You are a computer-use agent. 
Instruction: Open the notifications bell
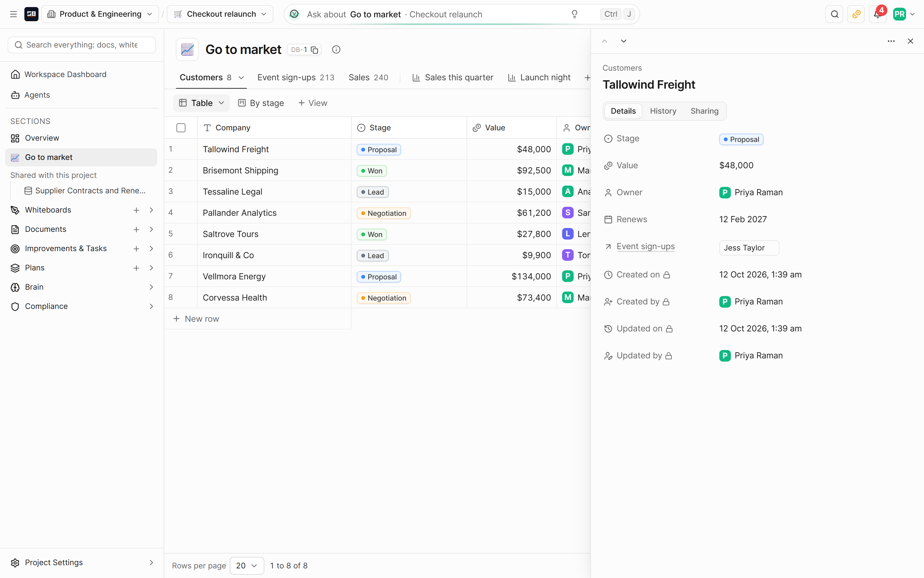coord(877,14)
